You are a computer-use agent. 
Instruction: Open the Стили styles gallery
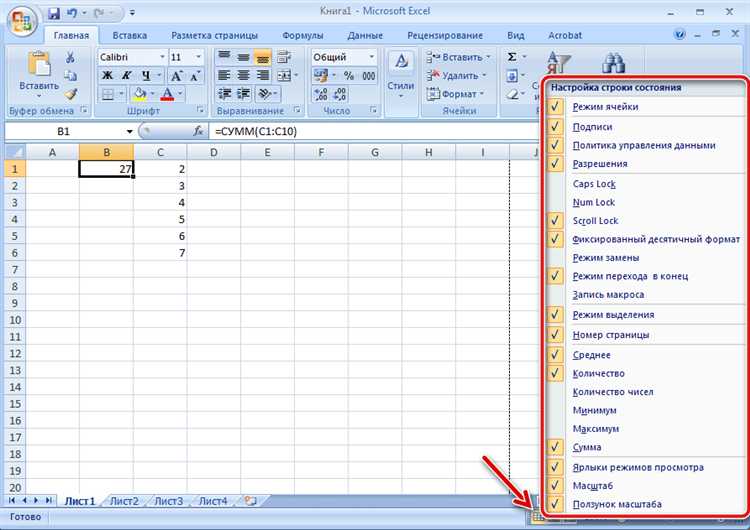[401, 77]
